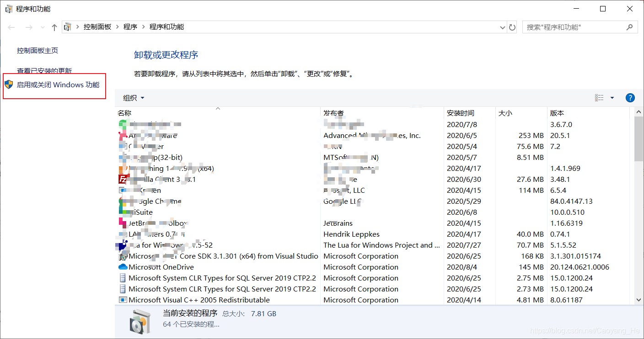Open 控制面板主页 link
644x339 pixels.
click(x=38, y=51)
